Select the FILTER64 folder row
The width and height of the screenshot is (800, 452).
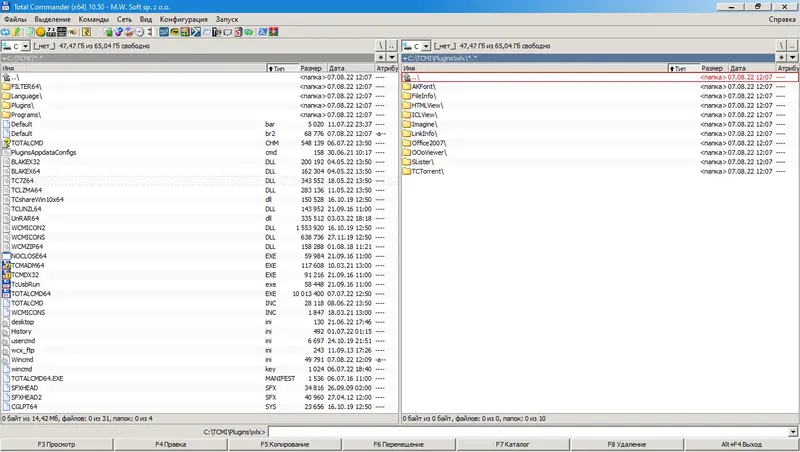coord(199,87)
